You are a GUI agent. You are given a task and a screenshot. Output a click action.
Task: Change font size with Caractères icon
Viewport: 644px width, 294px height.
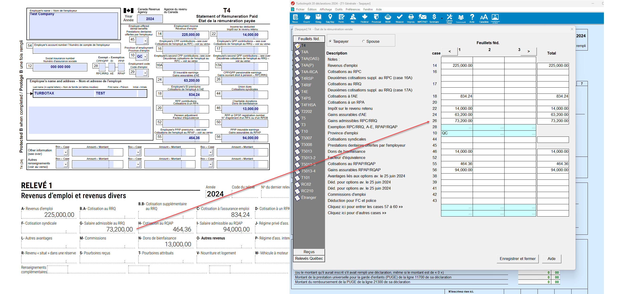[x=484, y=18]
